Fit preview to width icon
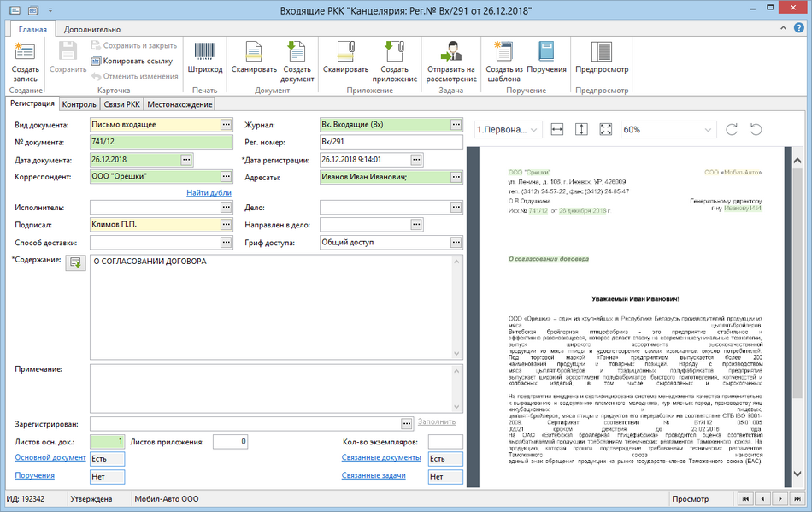Screen dimensions: 812x512 (557, 129)
